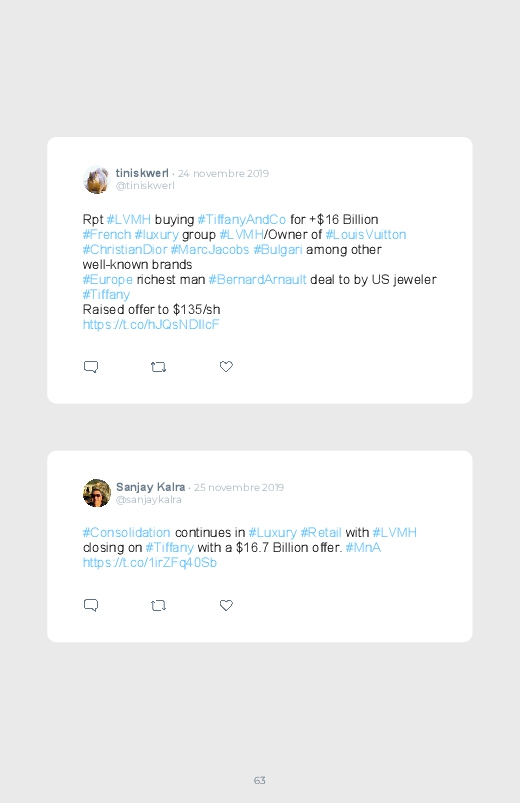Image resolution: width=520 pixels, height=803 pixels.
Task: Retweet Sanjay Kalra's tweet
Action: pos(158,605)
